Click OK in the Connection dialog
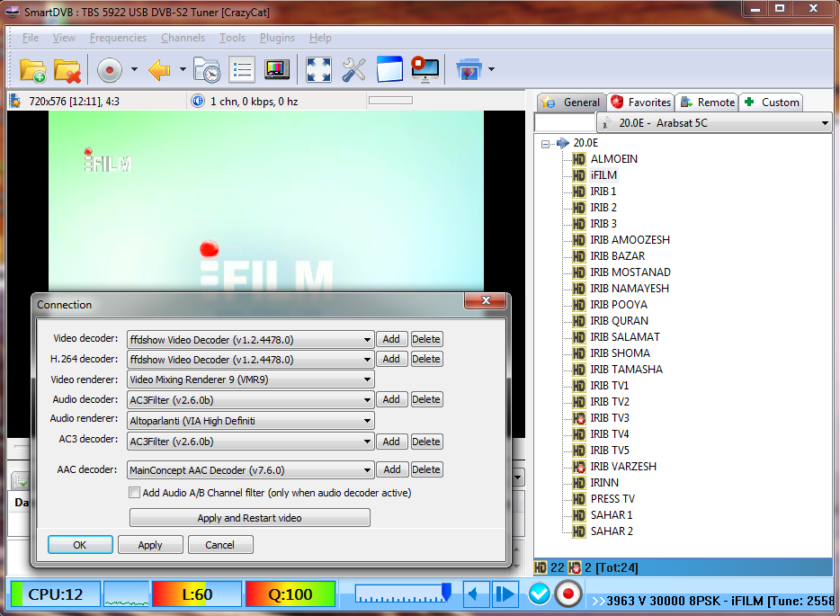The height and width of the screenshot is (616, 840). point(80,545)
